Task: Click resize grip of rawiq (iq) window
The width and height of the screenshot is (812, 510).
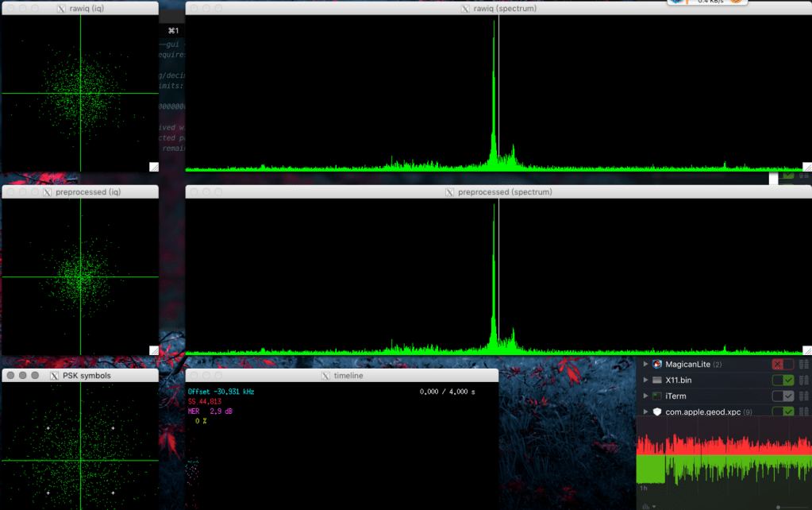Action: (x=153, y=167)
